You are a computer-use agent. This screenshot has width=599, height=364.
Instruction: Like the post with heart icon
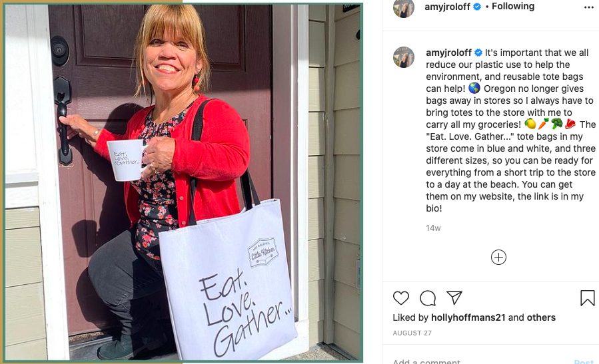400,298
